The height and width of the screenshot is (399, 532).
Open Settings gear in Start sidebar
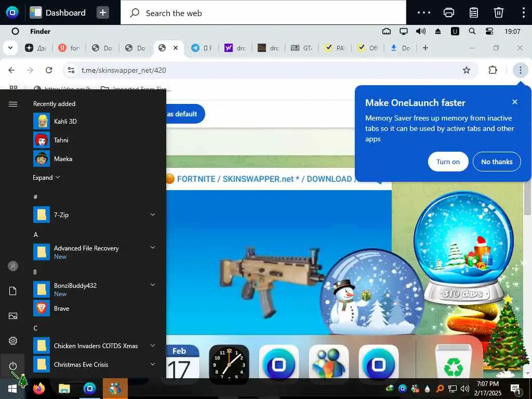pyautogui.click(x=13, y=341)
